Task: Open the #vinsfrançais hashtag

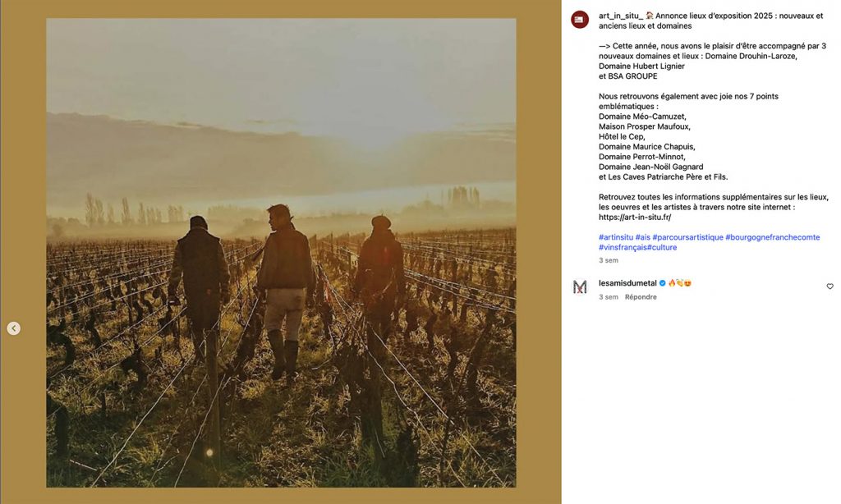Action: 623,247
